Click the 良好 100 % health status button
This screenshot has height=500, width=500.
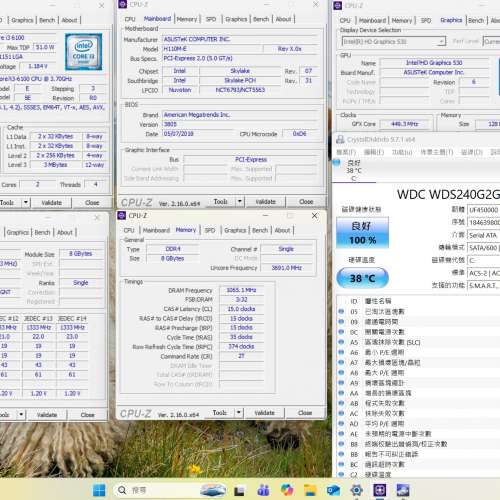[x=362, y=233]
